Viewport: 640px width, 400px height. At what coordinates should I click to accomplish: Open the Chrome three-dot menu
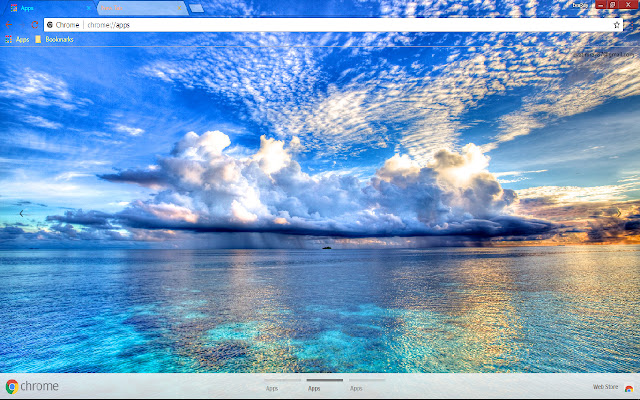click(632, 25)
